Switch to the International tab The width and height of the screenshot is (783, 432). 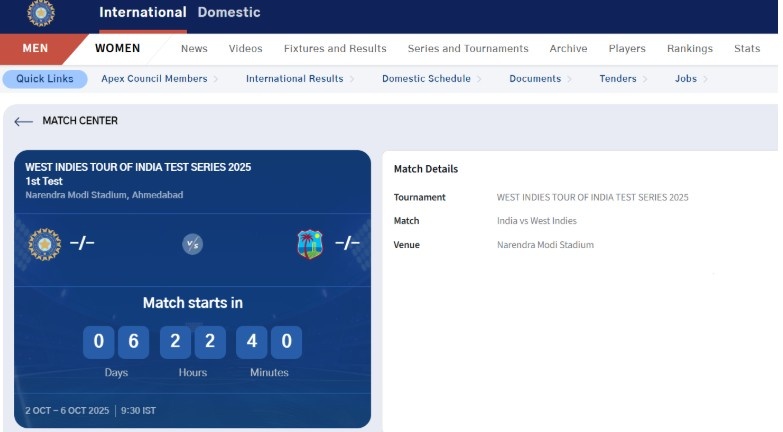pos(143,12)
